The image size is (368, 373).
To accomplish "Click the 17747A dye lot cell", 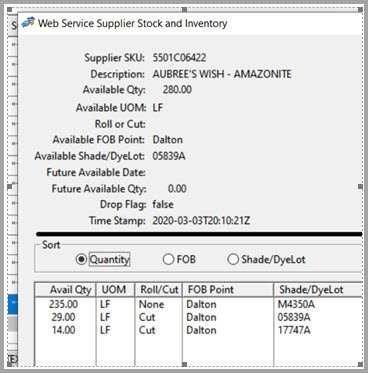I will pyautogui.click(x=294, y=330).
